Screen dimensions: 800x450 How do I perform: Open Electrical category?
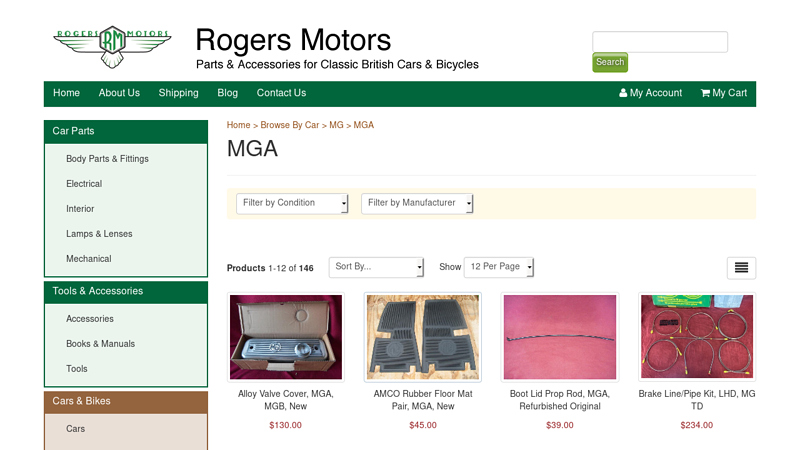(x=84, y=184)
